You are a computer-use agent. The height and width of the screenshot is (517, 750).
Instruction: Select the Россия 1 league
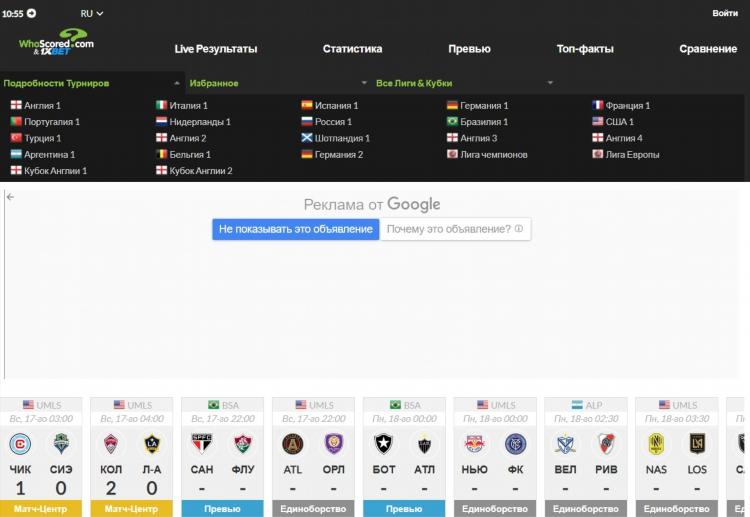pyautogui.click(x=326, y=121)
